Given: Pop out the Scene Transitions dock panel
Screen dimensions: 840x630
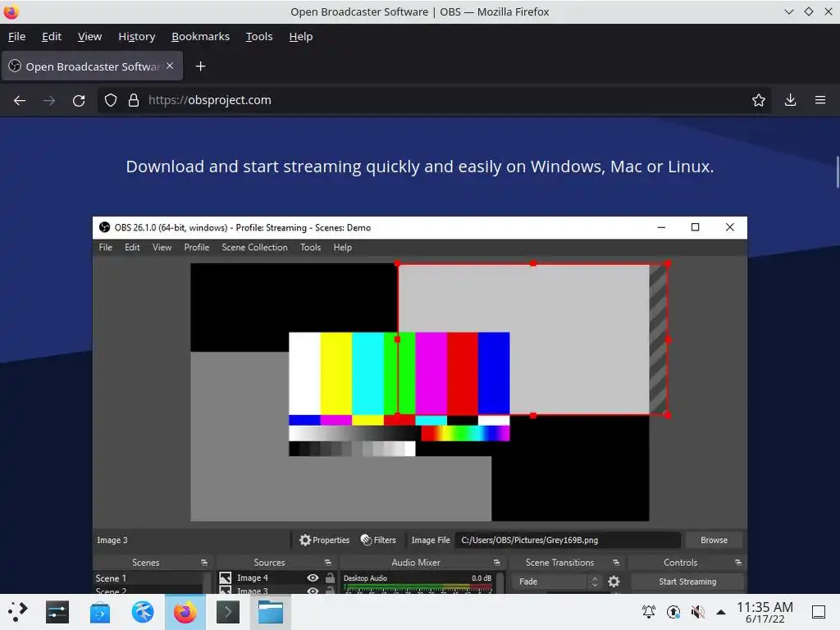Looking at the screenshot, I should point(616,563).
